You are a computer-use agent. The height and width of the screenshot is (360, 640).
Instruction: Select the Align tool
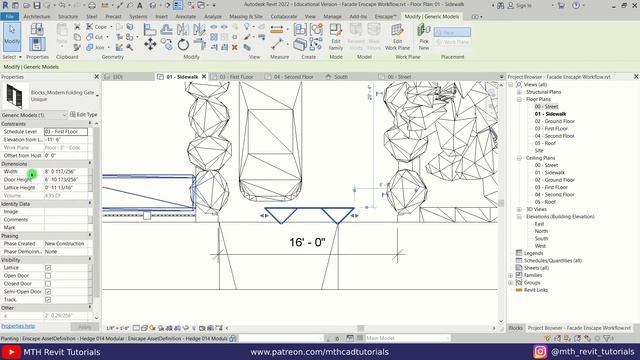pos(150,29)
